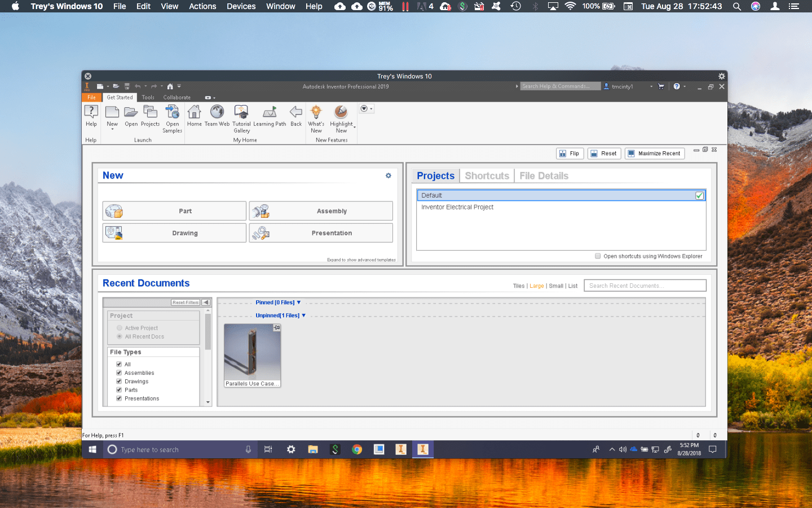Open the File ribbon tab
This screenshot has height=508, width=812.
(91, 98)
